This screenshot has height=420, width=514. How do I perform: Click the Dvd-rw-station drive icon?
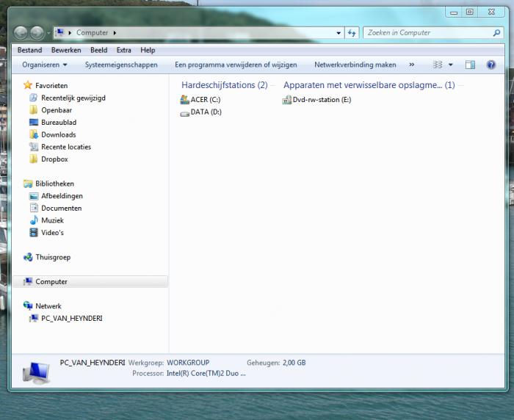click(x=286, y=100)
